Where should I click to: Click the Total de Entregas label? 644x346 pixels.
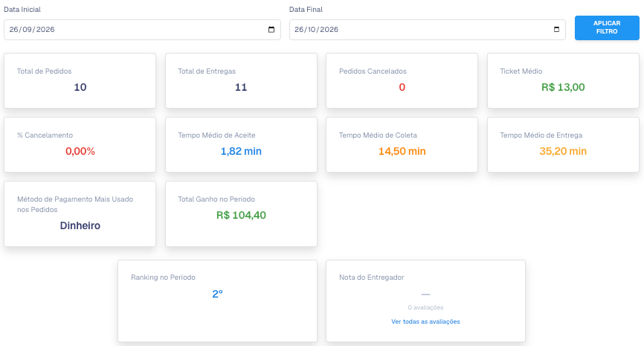207,71
